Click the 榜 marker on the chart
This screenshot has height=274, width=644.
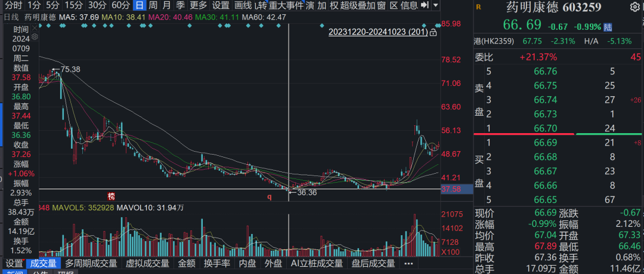click(112, 196)
